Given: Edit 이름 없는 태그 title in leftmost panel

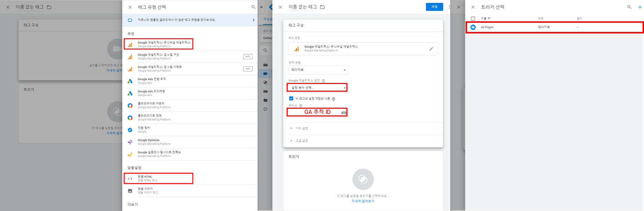Looking at the screenshot, I should pyautogui.click(x=30, y=7).
